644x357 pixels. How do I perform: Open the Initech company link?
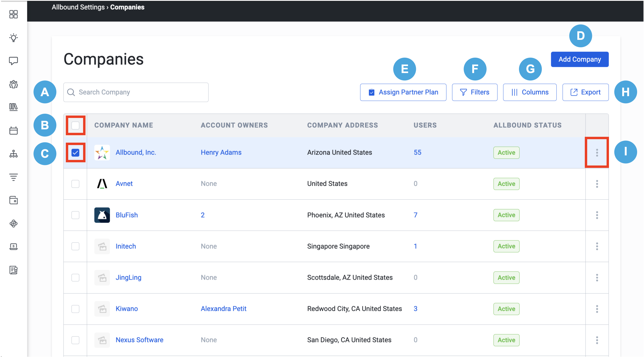[x=126, y=246]
